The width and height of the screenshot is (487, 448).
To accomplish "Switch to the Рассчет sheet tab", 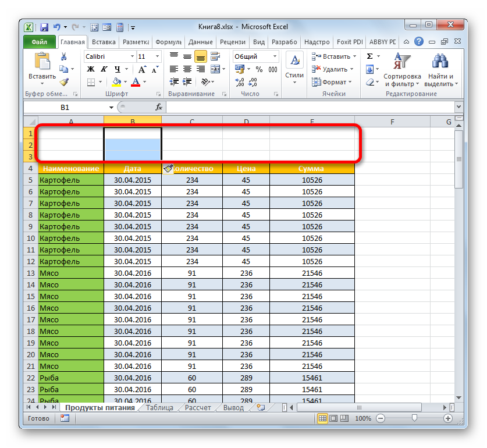I will tap(198, 408).
